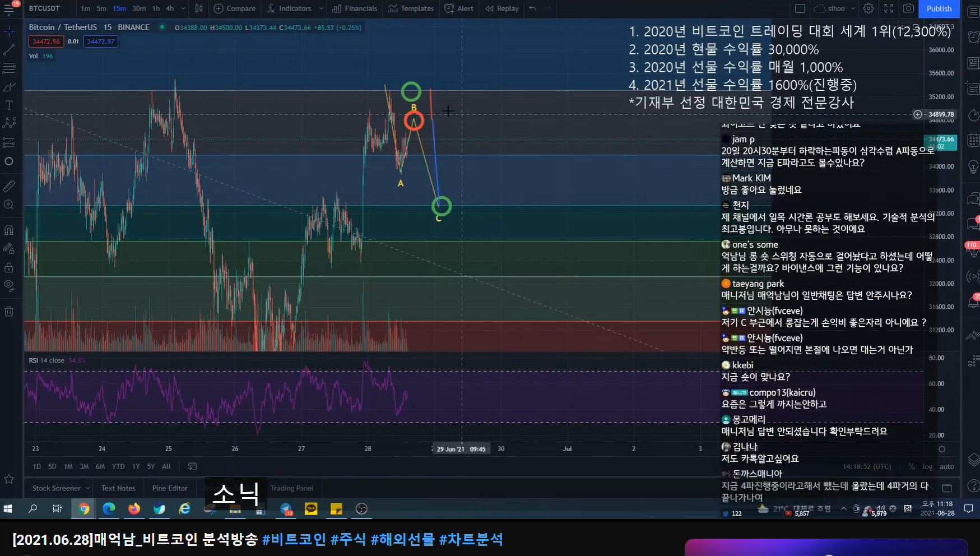Switch to 5m timeframe

101,8
